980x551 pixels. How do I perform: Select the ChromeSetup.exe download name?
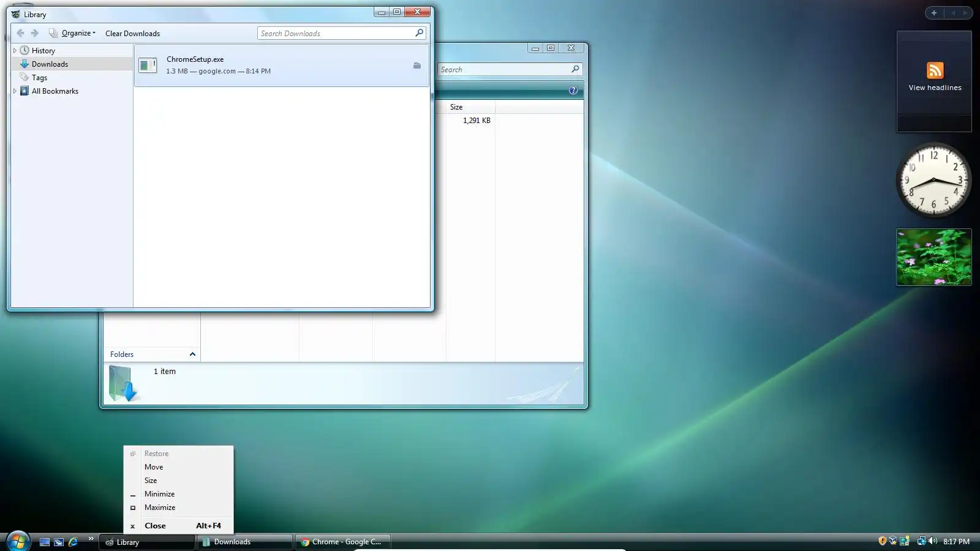click(x=195, y=59)
